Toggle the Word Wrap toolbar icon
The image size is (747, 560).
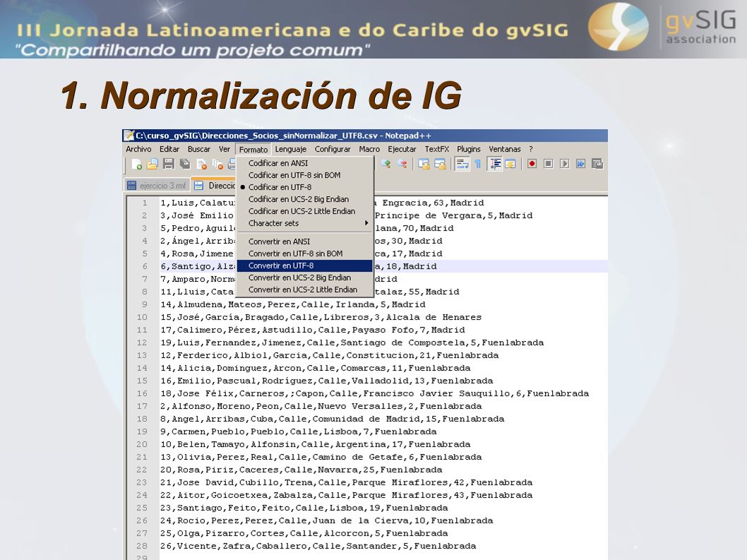[x=462, y=165]
